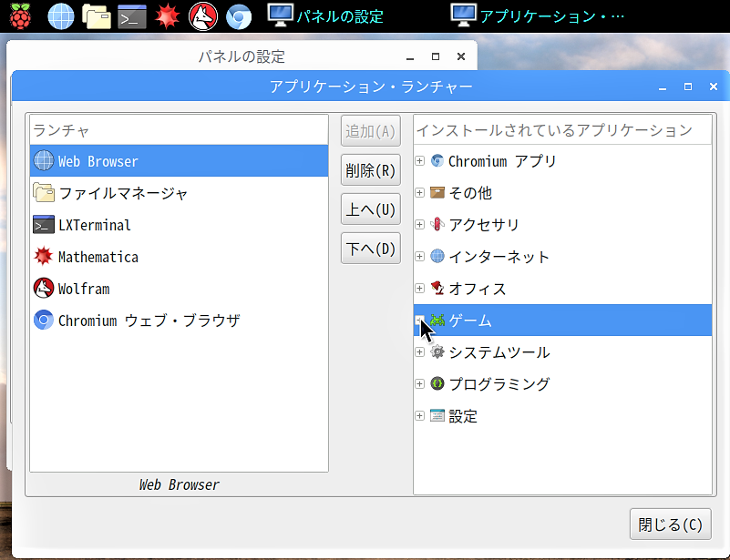The image size is (730, 560).
Task: Select アクセサリ pocket-knife icon
Action: coord(437,225)
